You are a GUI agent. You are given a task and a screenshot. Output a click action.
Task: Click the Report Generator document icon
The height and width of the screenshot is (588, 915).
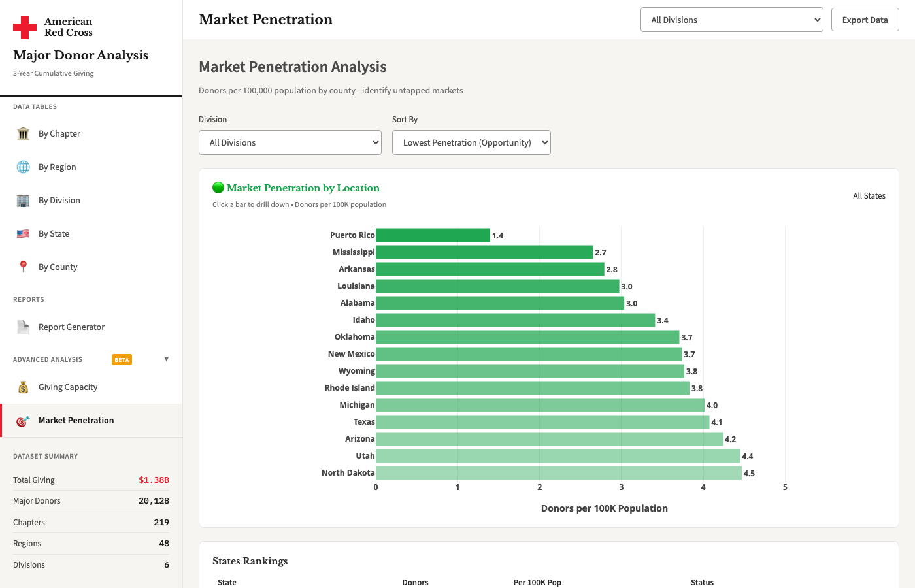24,327
